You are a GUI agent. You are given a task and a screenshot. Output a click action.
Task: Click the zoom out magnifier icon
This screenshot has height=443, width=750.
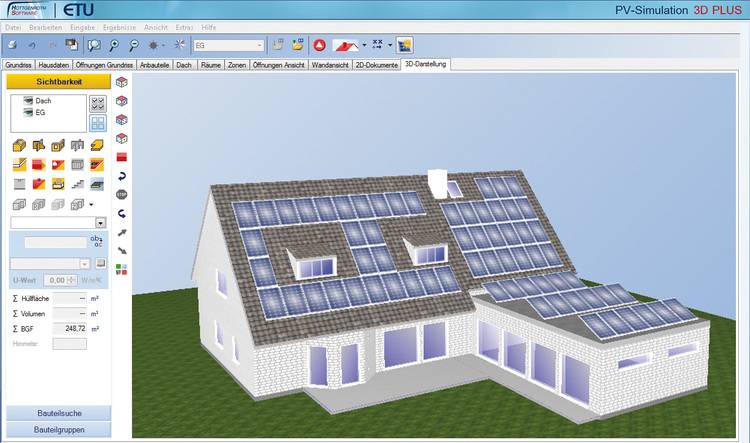134,45
